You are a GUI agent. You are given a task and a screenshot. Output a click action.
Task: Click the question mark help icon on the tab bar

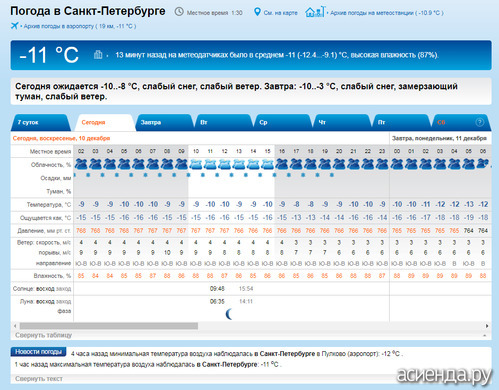pos(479,122)
